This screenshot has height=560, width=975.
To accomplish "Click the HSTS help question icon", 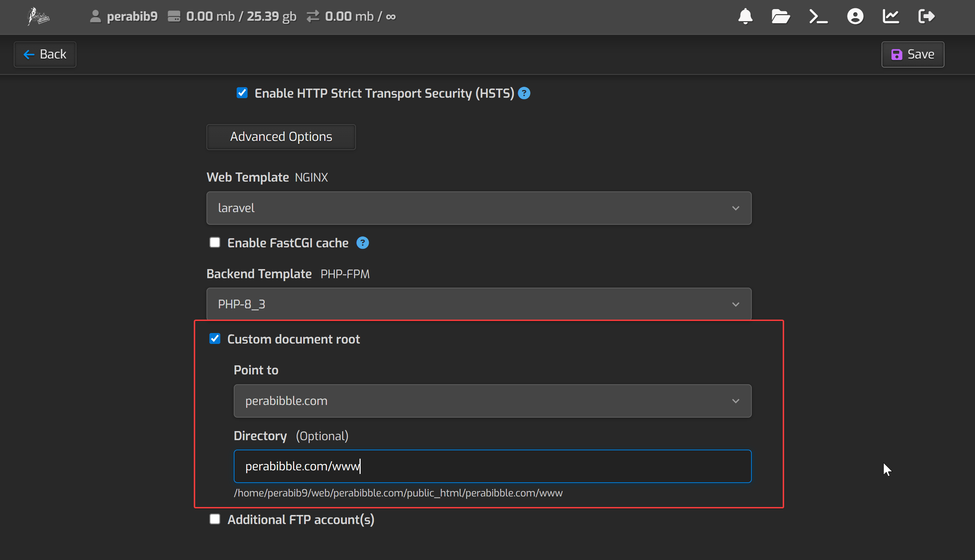I will [524, 93].
